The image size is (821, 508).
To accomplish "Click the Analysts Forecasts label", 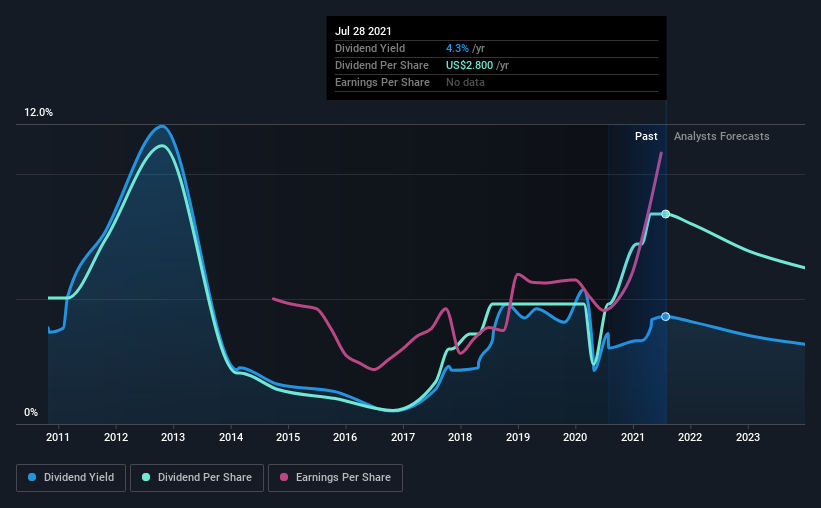I will pyautogui.click(x=722, y=136).
